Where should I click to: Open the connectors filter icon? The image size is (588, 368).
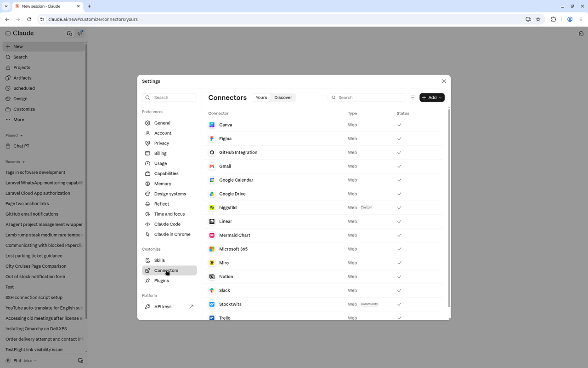point(413,98)
